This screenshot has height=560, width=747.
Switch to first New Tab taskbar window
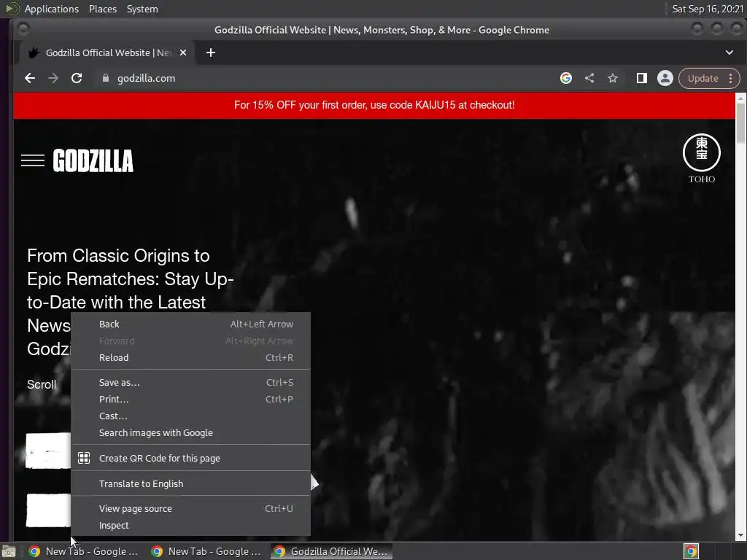(x=83, y=551)
